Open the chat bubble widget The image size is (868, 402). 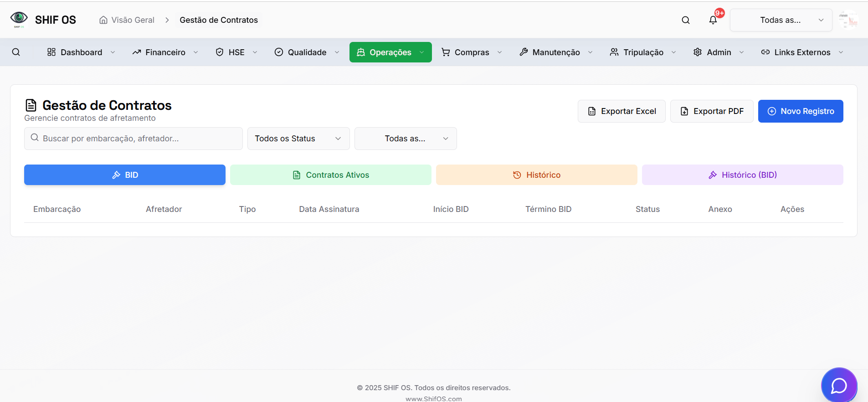tap(838, 386)
